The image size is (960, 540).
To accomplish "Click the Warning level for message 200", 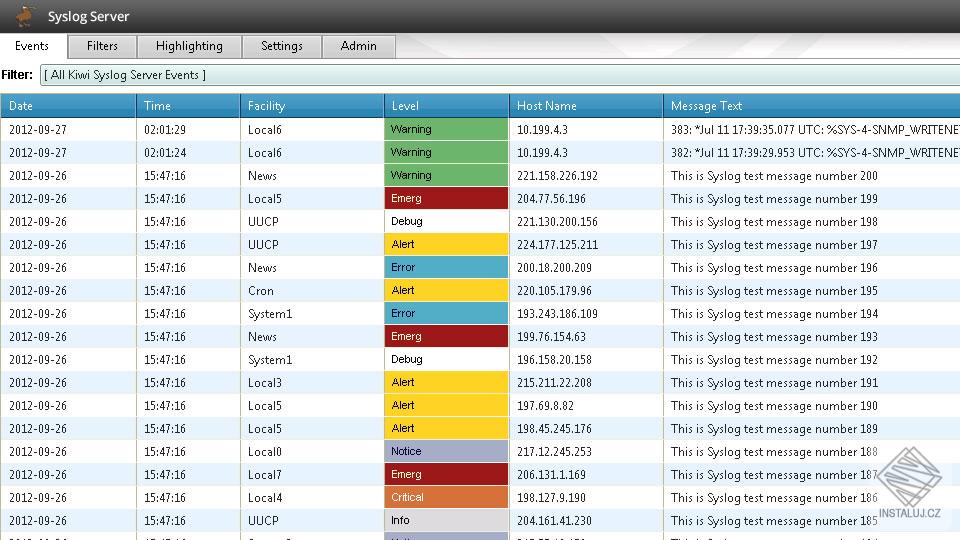I will click(446, 175).
